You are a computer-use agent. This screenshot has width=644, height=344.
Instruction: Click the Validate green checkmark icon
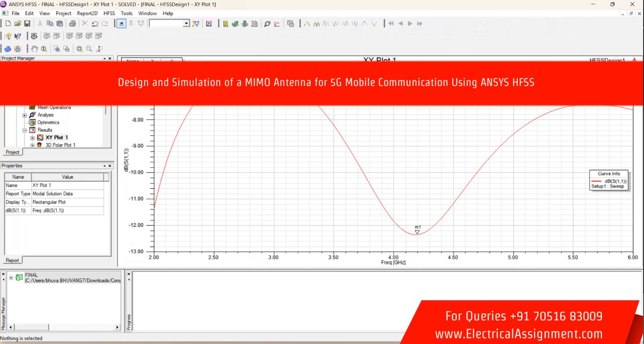(235, 24)
